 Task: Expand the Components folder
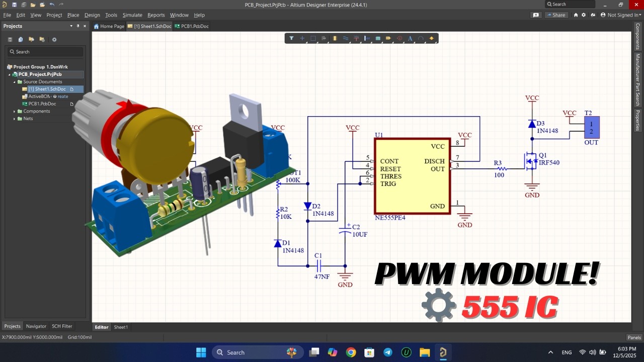[15, 111]
